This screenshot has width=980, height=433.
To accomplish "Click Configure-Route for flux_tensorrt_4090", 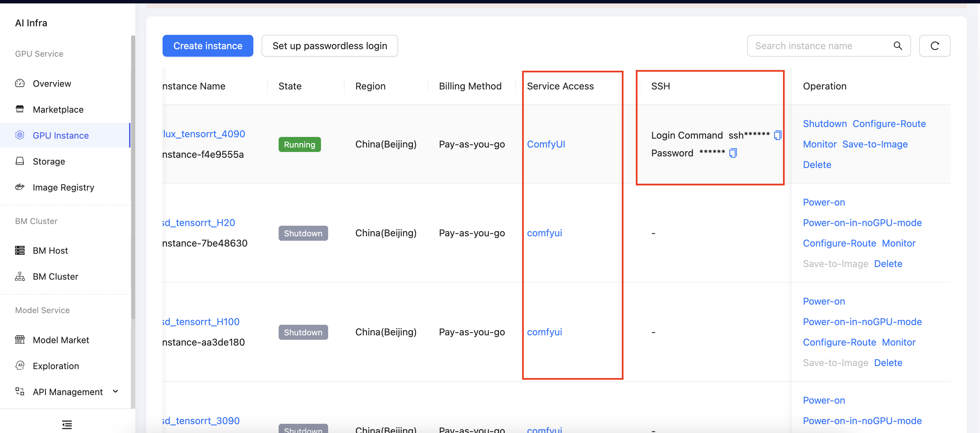I will (x=889, y=124).
